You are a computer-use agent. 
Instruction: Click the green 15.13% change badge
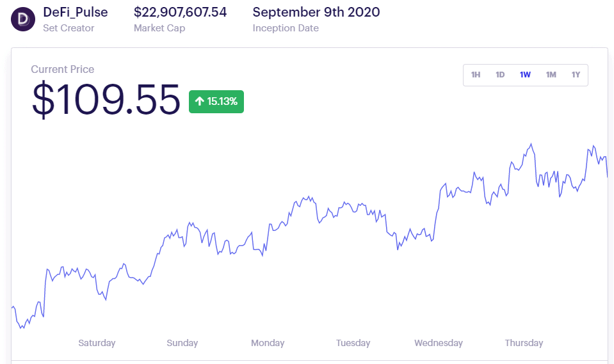[216, 102]
